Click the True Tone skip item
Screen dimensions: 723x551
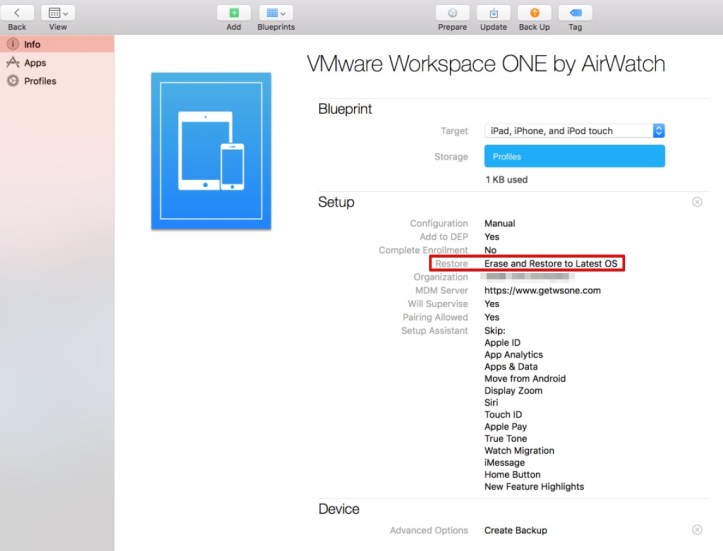point(505,439)
